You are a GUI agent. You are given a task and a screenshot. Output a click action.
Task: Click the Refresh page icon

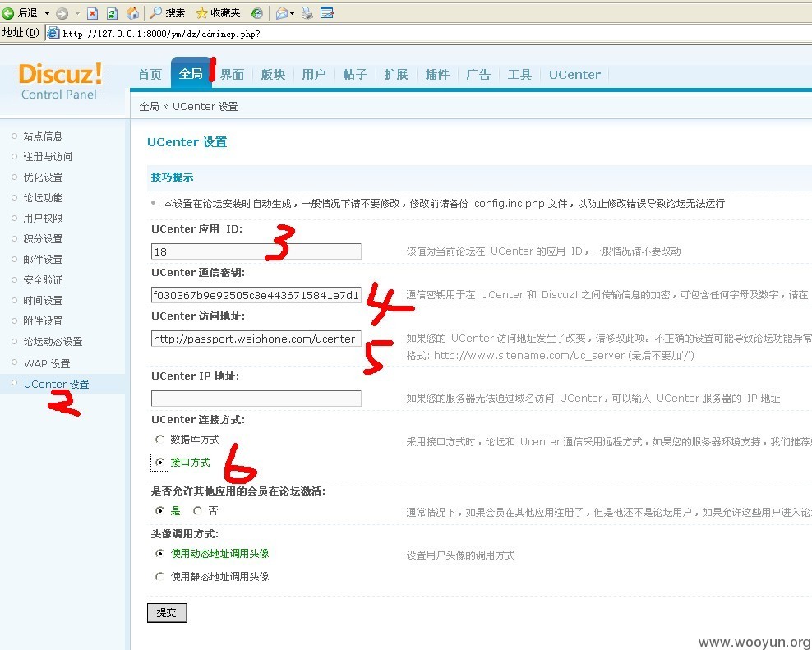(112, 13)
